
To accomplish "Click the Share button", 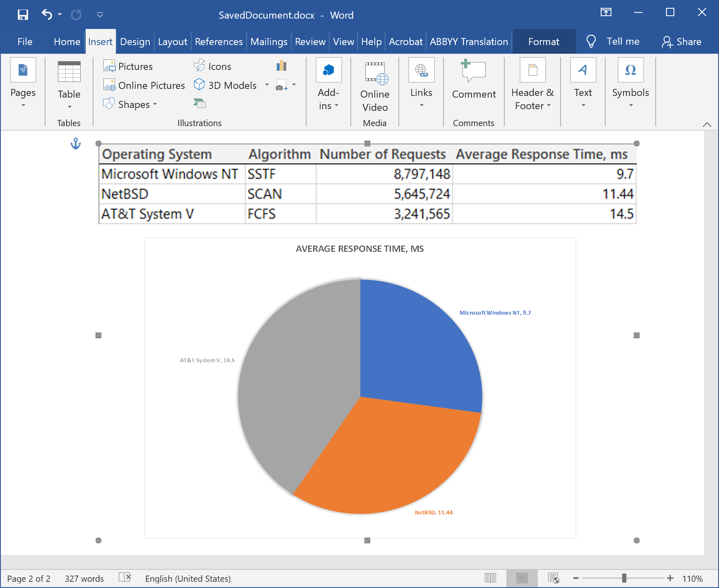I will click(x=681, y=42).
